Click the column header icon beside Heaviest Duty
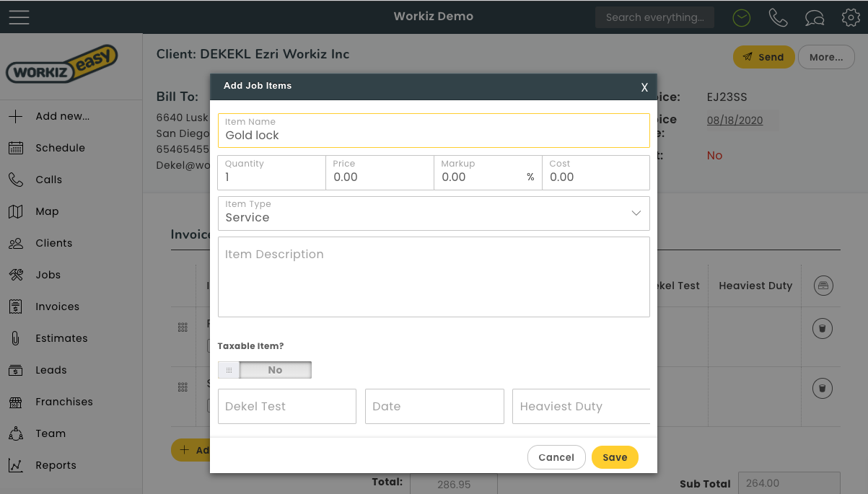The width and height of the screenshot is (868, 494). (823, 286)
